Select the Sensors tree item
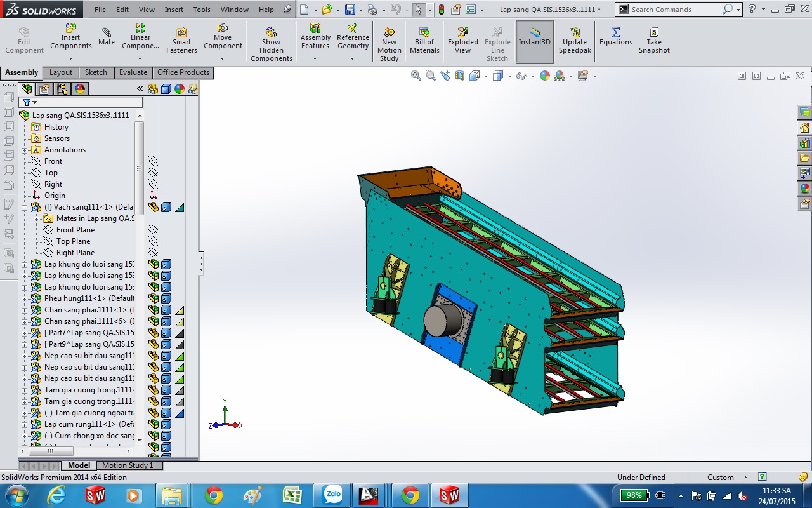 coord(57,138)
